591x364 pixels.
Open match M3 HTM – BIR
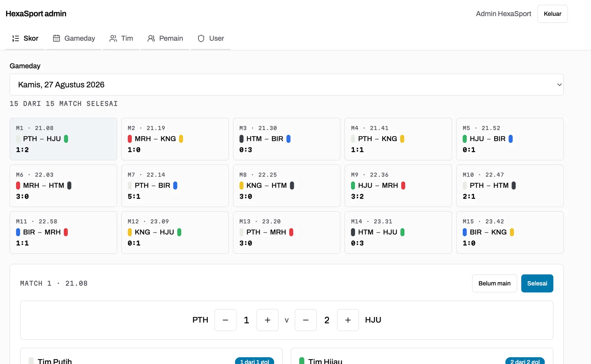pyautogui.click(x=287, y=139)
